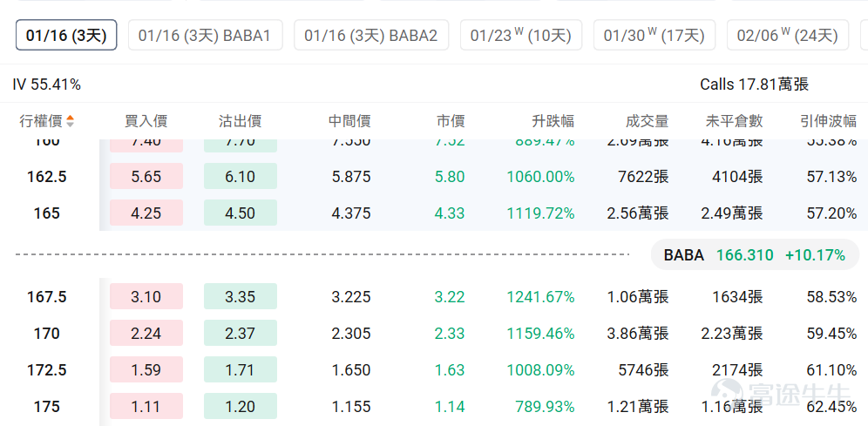Click bid price 5.65 for strike 162.5
This screenshot has height=426, width=868.
click(146, 177)
